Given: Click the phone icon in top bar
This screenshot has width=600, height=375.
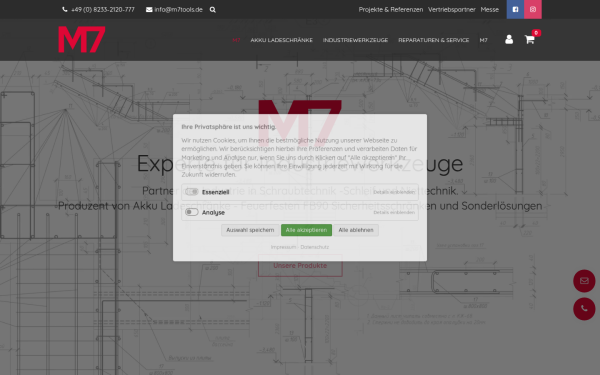Looking at the screenshot, I should (x=65, y=10).
